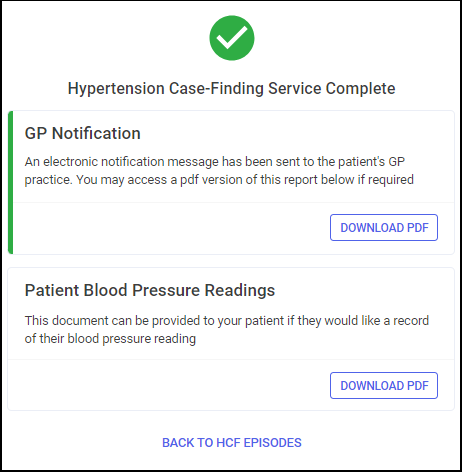This screenshot has width=462, height=472.
Task: Go back to HCF Episodes
Action: click(x=232, y=443)
